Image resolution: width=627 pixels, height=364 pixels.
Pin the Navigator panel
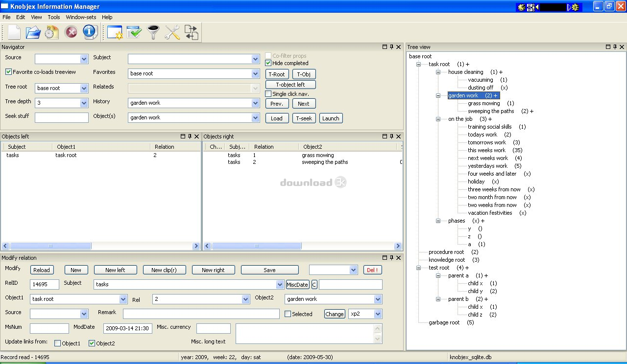click(392, 47)
